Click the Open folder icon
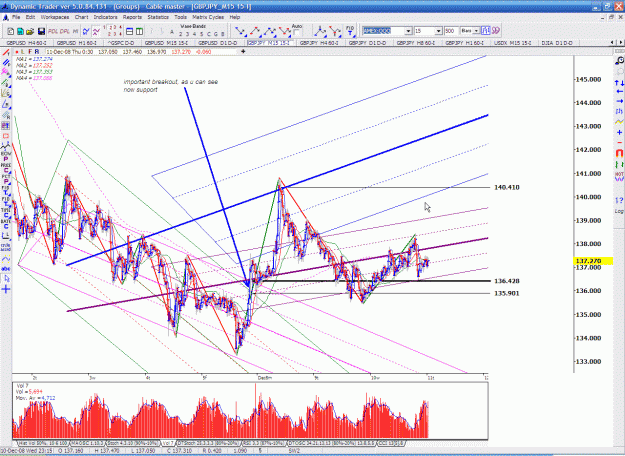This screenshot has height=456, width=625. pyautogui.click(x=30, y=31)
